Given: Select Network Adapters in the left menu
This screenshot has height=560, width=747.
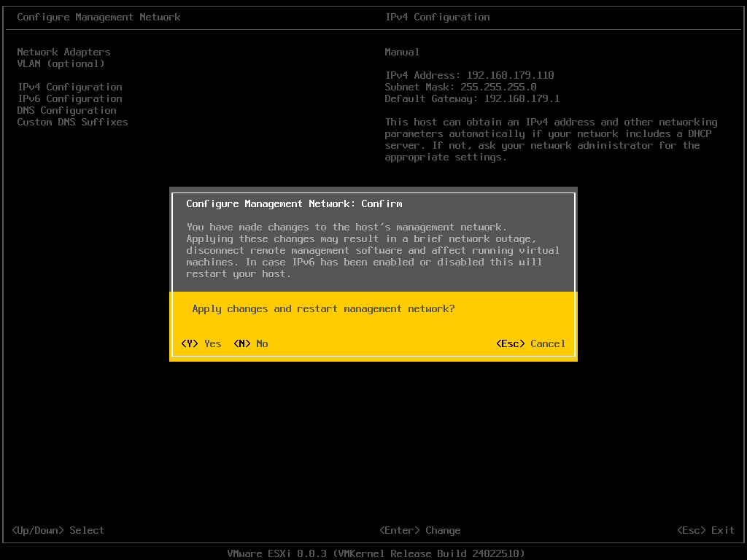Looking at the screenshot, I should pos(63,52).
